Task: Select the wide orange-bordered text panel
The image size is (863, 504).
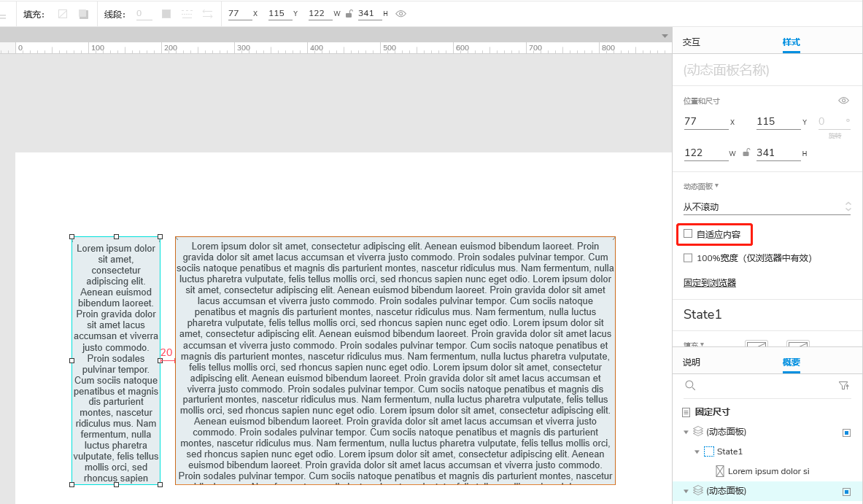Action: click(395, 360)
